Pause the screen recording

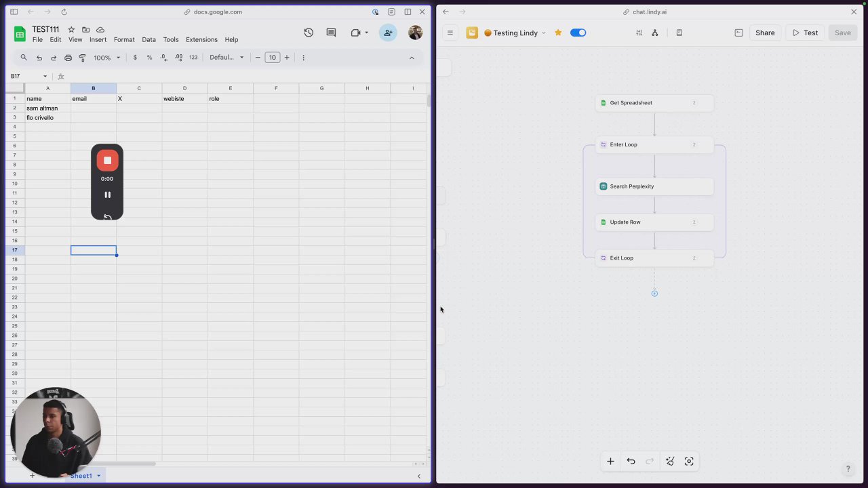[x=107, y=195]
